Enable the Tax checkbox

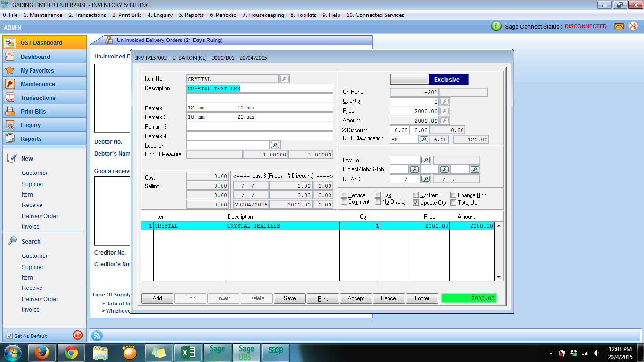pyautogui.click(x=378, y=195)
